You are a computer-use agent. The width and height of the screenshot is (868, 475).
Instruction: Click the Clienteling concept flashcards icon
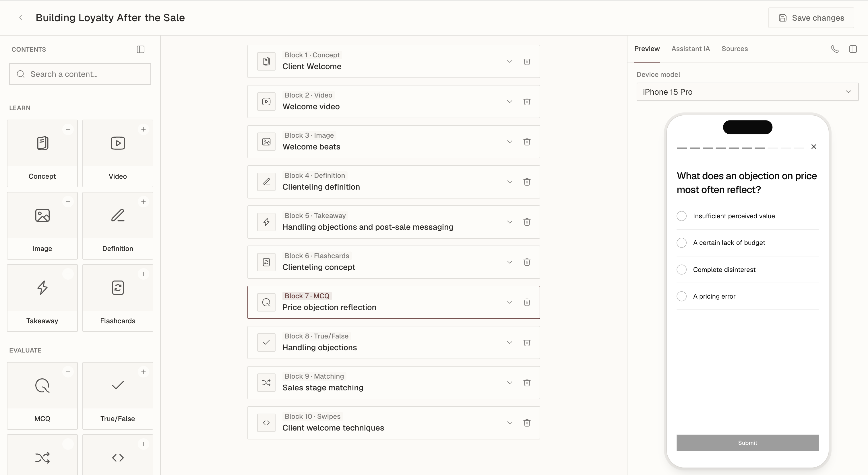266,262
